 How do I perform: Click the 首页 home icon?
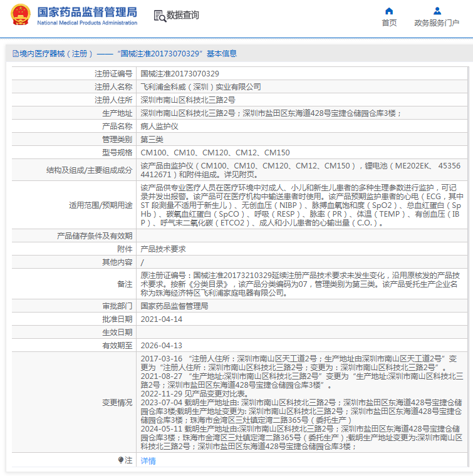pyautogui.click(x=389, y=11)
